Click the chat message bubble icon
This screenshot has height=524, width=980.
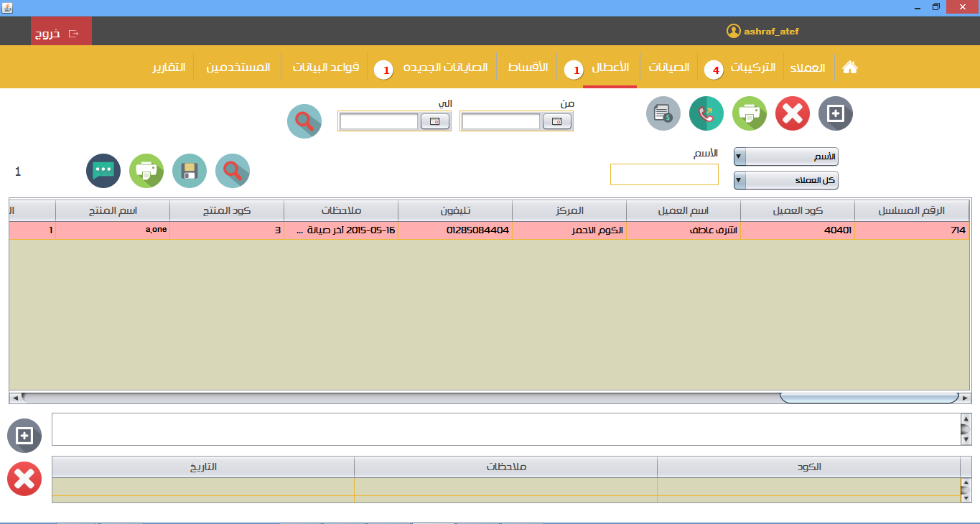[x=103, y=171]
